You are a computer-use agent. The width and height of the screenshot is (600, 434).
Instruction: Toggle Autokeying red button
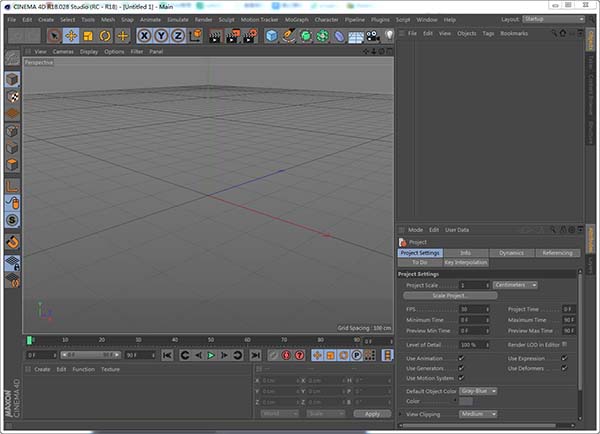click(x=286, y=355)
